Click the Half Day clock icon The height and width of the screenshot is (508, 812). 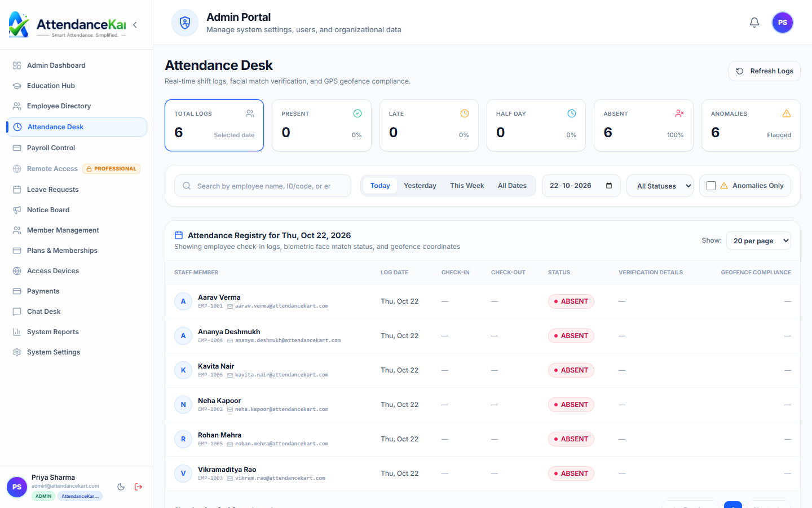572,113
